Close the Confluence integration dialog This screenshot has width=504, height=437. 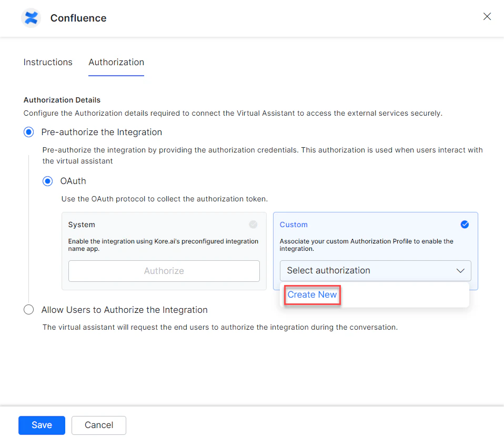(x=487, y=16)
